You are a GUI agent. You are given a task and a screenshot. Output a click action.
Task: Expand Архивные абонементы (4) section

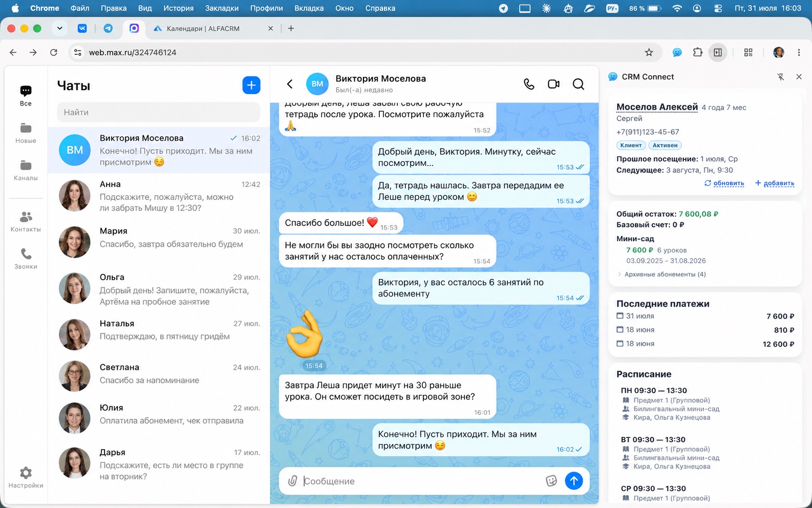click(662, 274)
